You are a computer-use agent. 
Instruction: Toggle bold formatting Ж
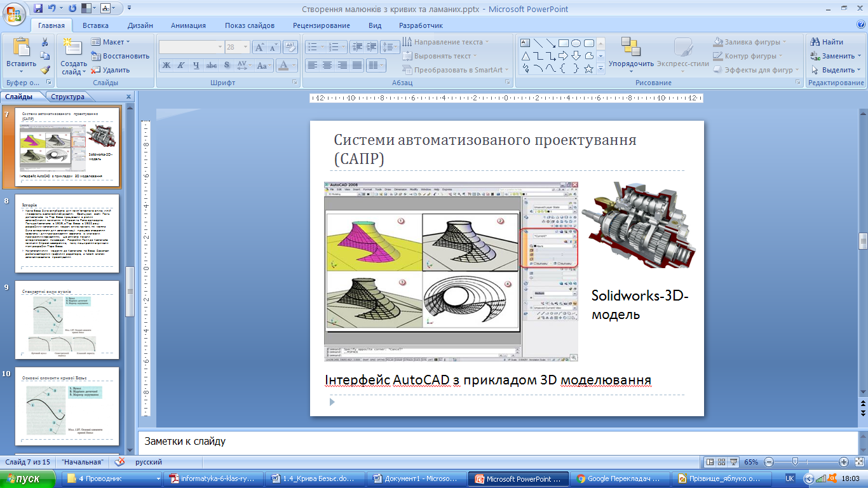coord(166,65)
